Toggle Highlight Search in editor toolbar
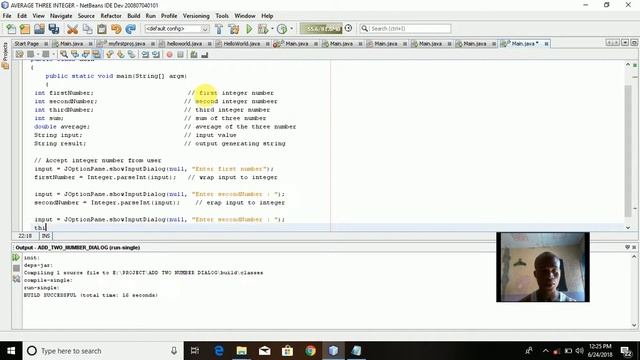Viewport: 640px width, 360px height. (96, 54)
